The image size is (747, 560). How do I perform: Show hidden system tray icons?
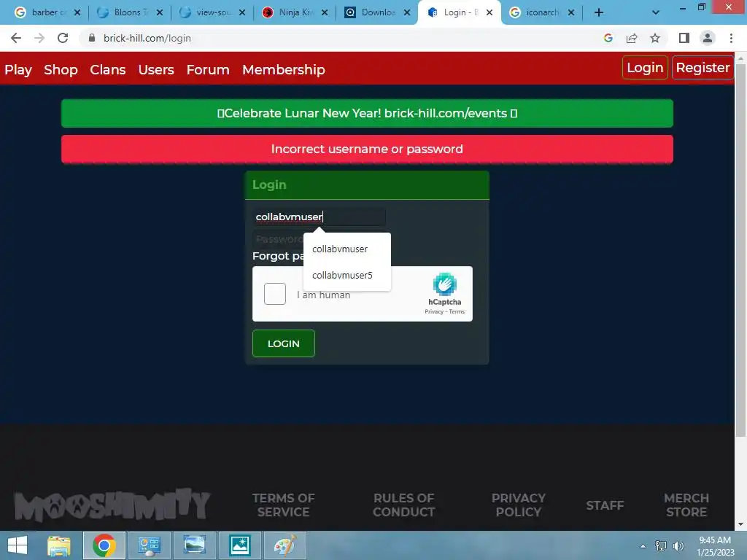point(643,546)
